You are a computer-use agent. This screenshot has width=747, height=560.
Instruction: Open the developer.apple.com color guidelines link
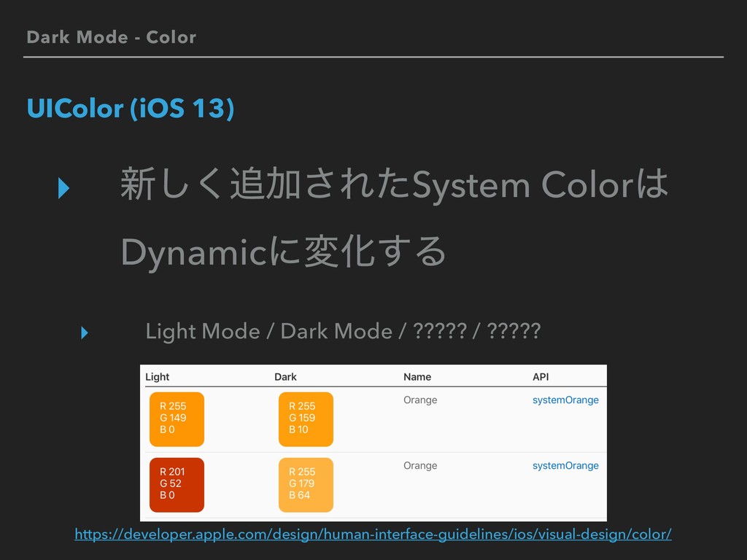[373, 534]
